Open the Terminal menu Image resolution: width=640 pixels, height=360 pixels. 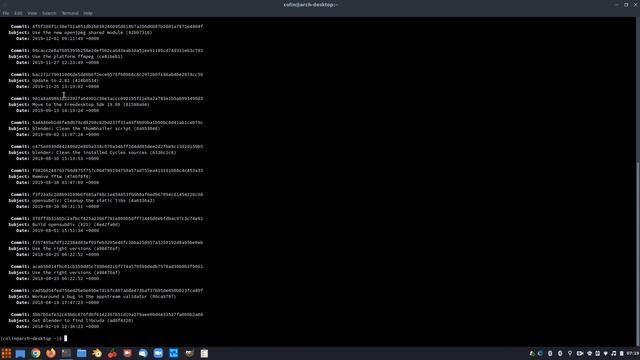coord(70,13)
